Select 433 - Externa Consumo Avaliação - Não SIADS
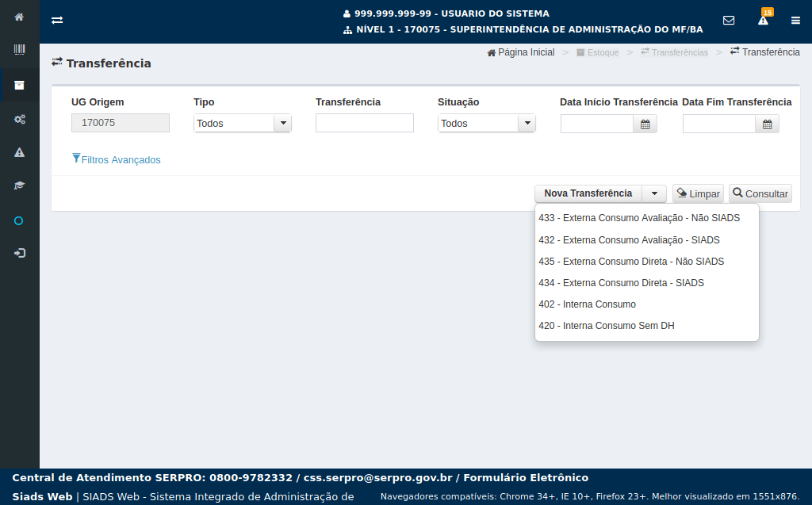 pos(647,218)
